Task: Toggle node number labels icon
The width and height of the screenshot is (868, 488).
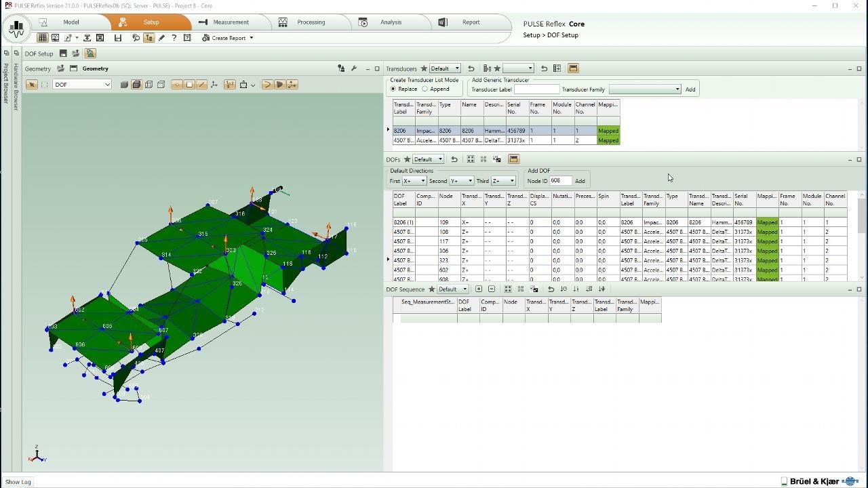Action: pyautogui.click(x=230, y=85)
